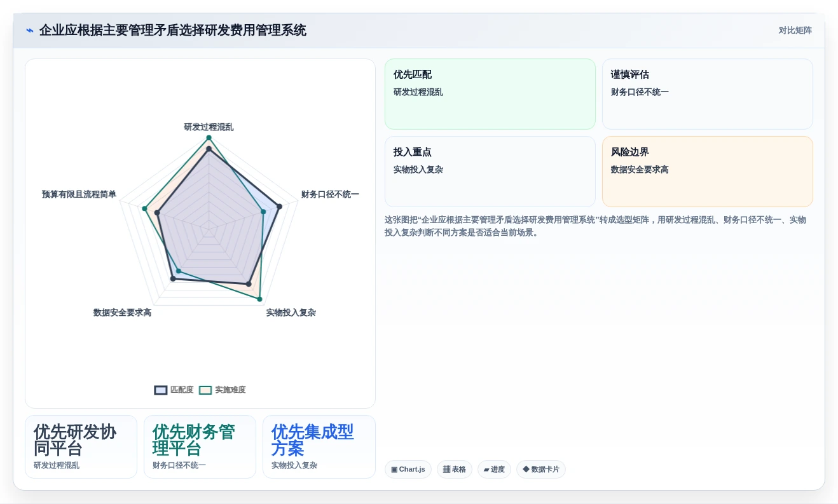Viewport: 838px width, 504px height.
Task: Click the Chart.js tag
Action: [x=408, y=470]
